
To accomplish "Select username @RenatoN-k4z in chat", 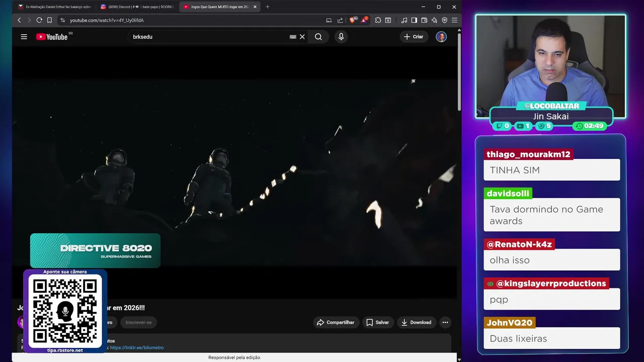I will click(519, 244).
